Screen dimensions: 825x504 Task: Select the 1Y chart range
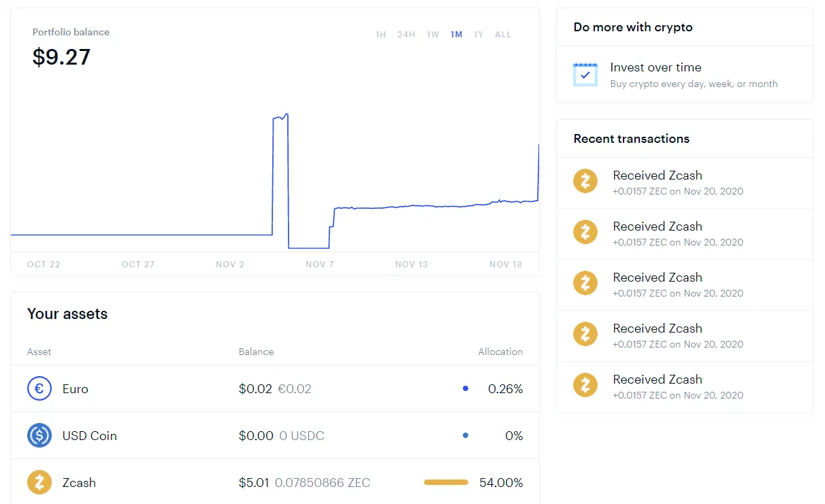(x=479, y=35)
